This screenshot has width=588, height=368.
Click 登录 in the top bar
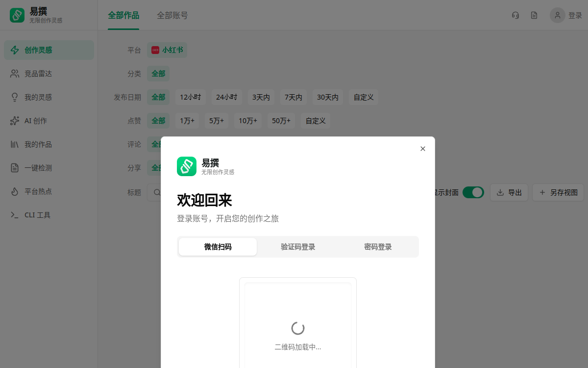[x=575, y=16]
